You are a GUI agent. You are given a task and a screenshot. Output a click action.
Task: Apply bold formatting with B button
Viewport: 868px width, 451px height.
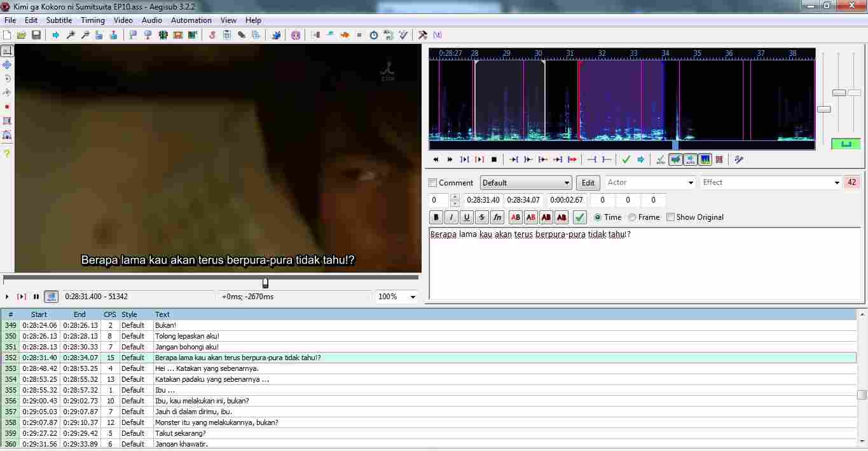(x=436, y=217)
